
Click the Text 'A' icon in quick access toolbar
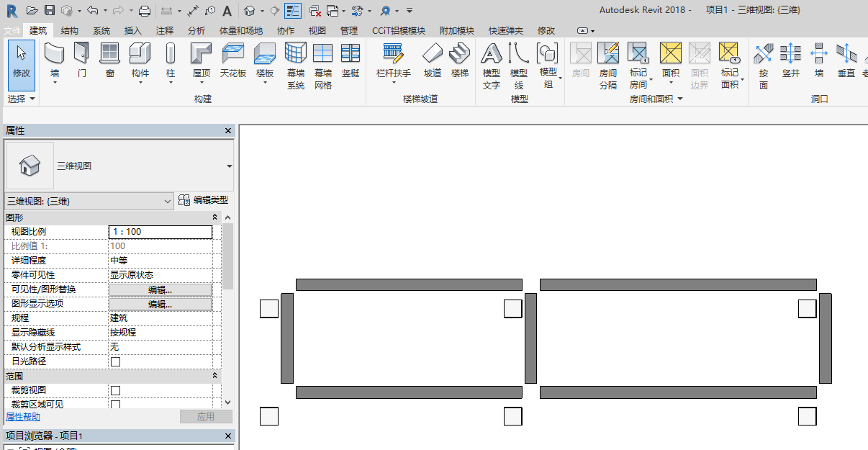pos(227,10)
